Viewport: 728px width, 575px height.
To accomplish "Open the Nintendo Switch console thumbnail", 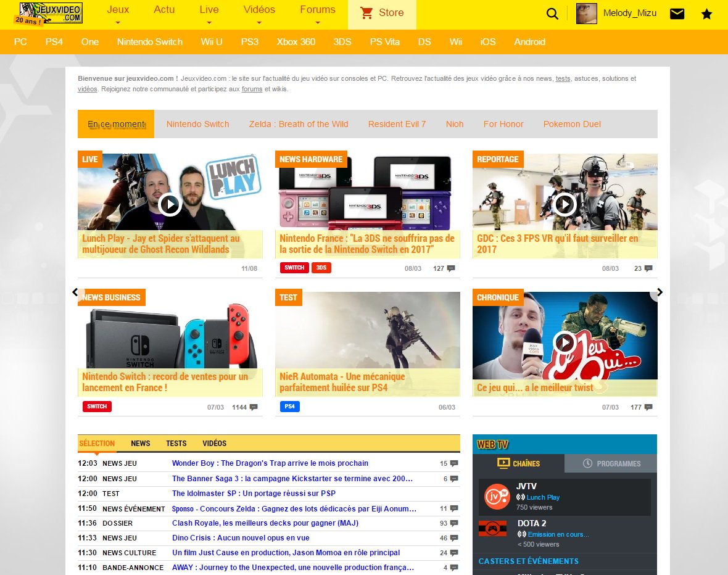I will (170, 330).
